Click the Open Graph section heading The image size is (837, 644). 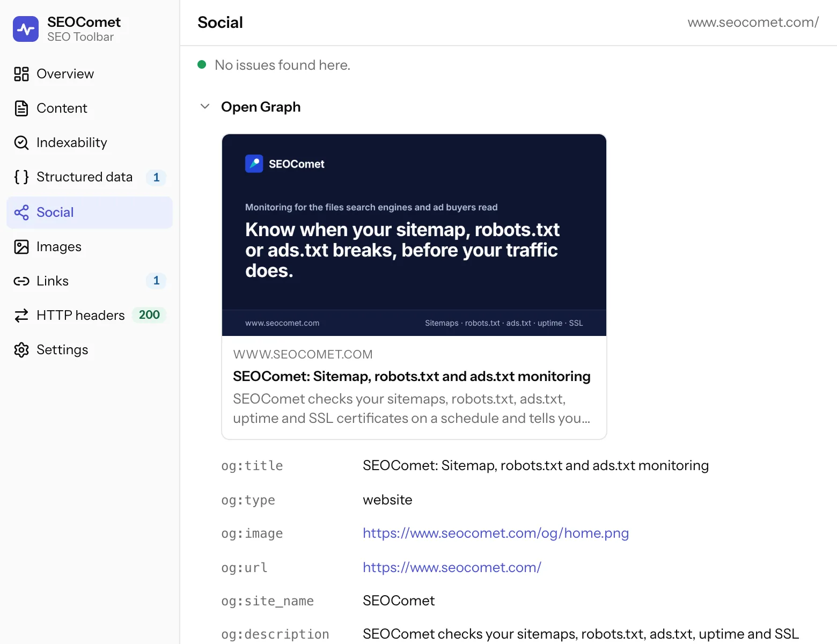(261, 107)
